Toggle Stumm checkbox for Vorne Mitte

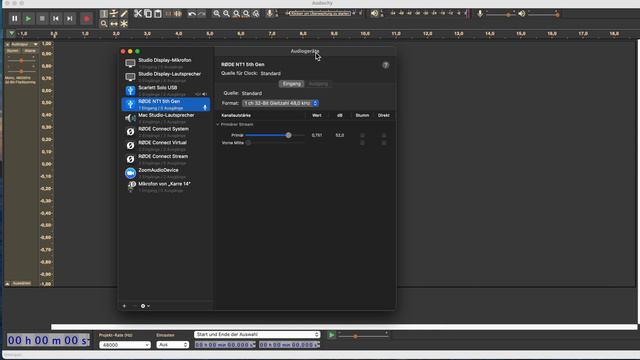tap(362, 143)
